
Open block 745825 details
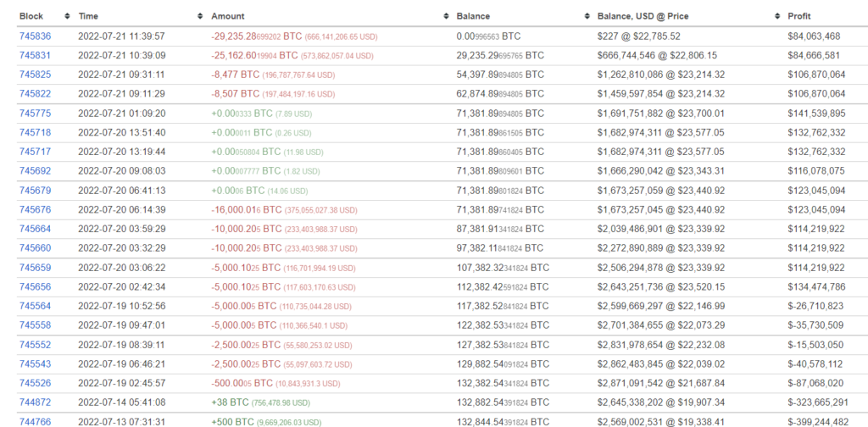tap(35, 75)
